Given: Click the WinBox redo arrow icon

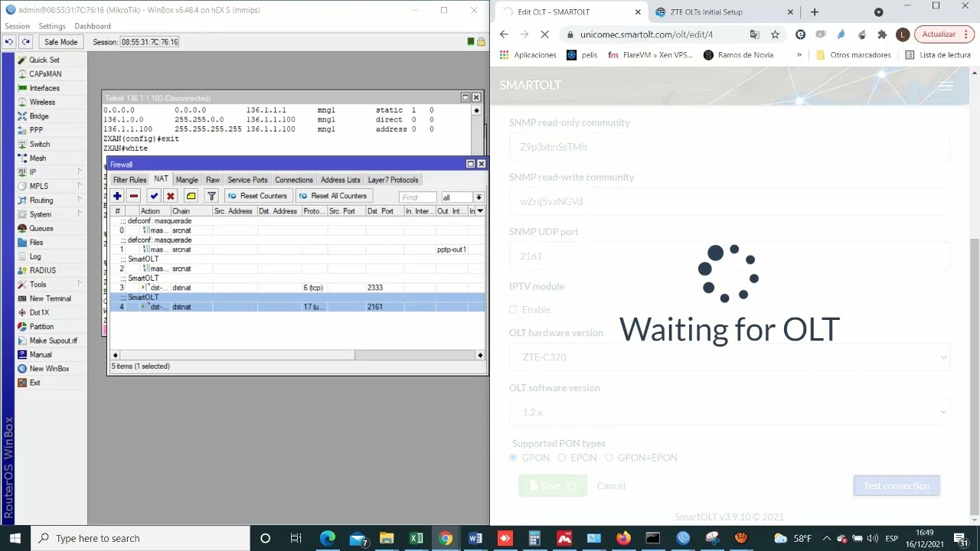Looking at the screenshot, I should [x=25, y=42].
